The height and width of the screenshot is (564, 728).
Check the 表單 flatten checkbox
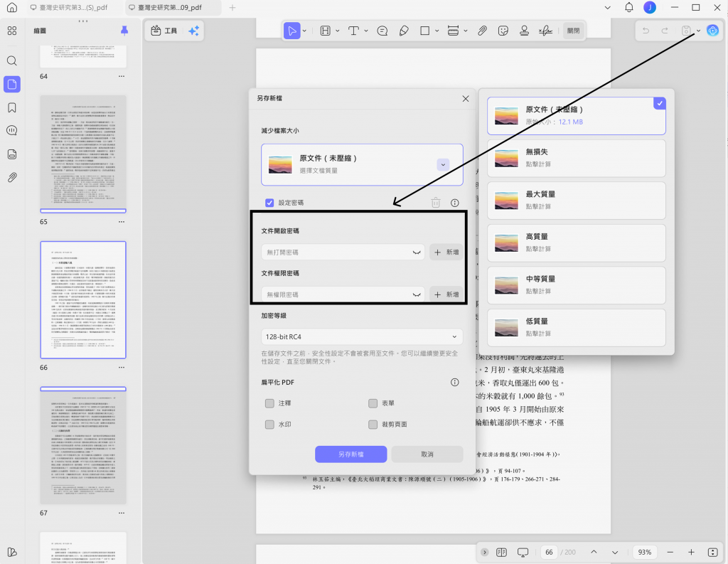pos(373,403)
